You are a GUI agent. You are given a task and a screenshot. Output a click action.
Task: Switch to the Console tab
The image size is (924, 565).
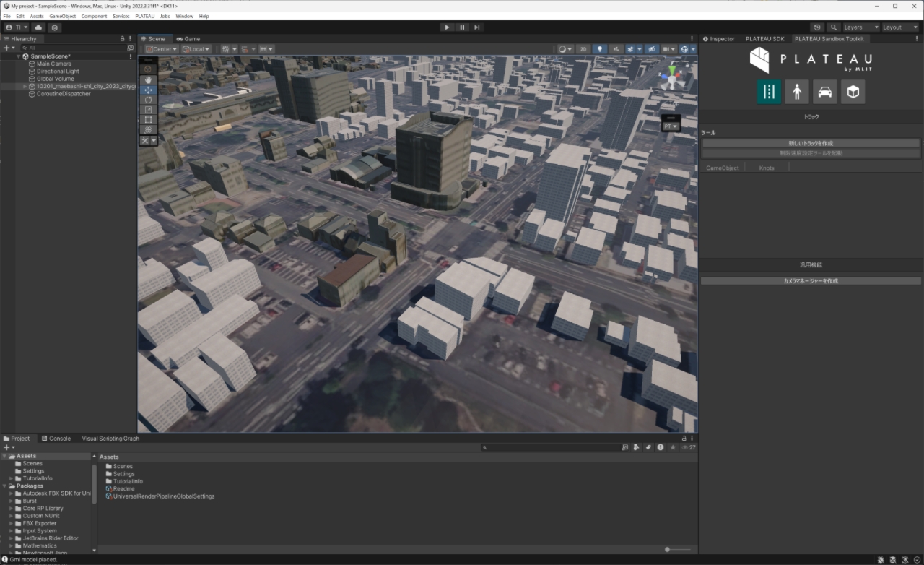pos(56,439)
